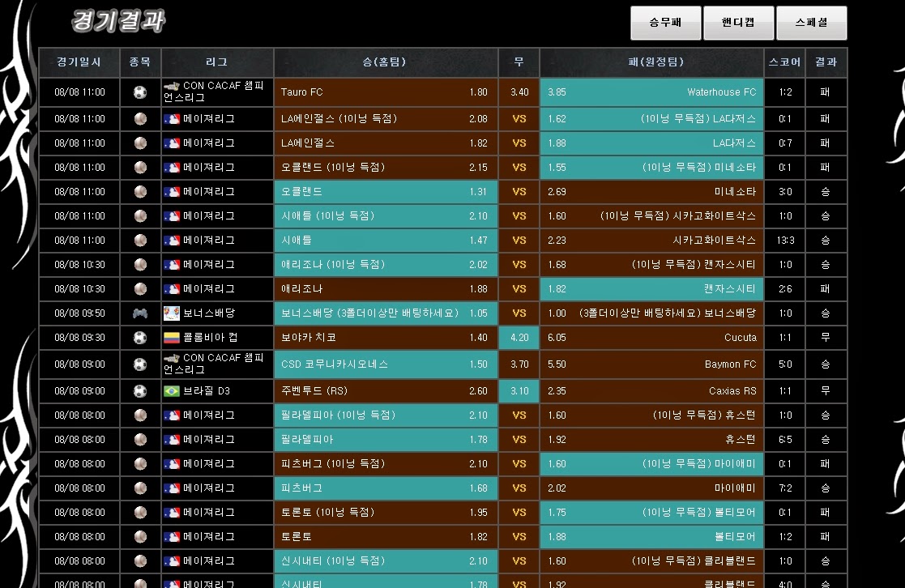Click the Colombia flag icon for 콜롬비아 컵

(x=172, y=338)
